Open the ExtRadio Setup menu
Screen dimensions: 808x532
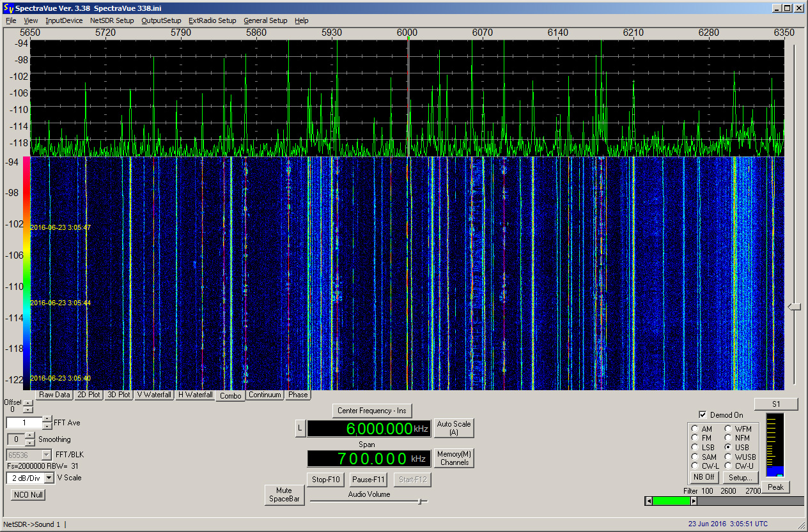click(x=212, y=20)
